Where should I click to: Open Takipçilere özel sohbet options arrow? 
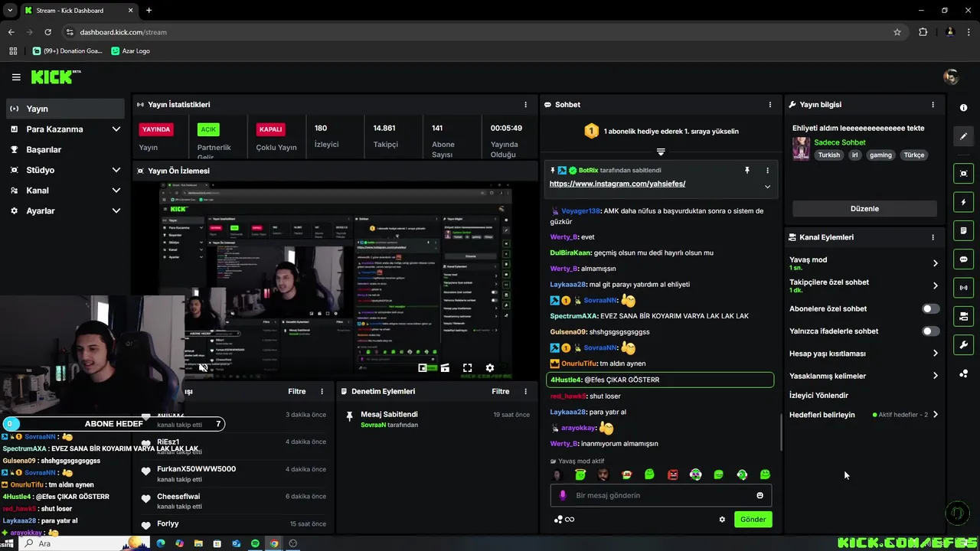(x=936, y=285)
